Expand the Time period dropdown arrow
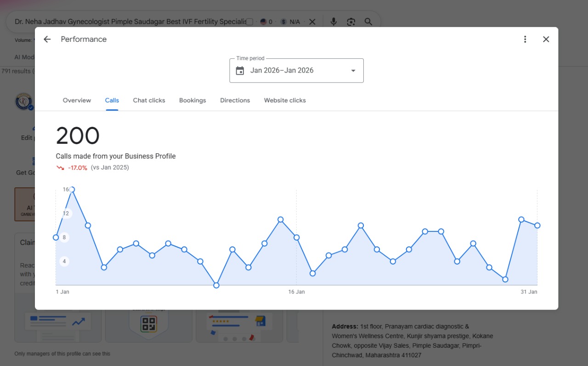The height and width of the screenshot is (366, 588). coord(353,71)
